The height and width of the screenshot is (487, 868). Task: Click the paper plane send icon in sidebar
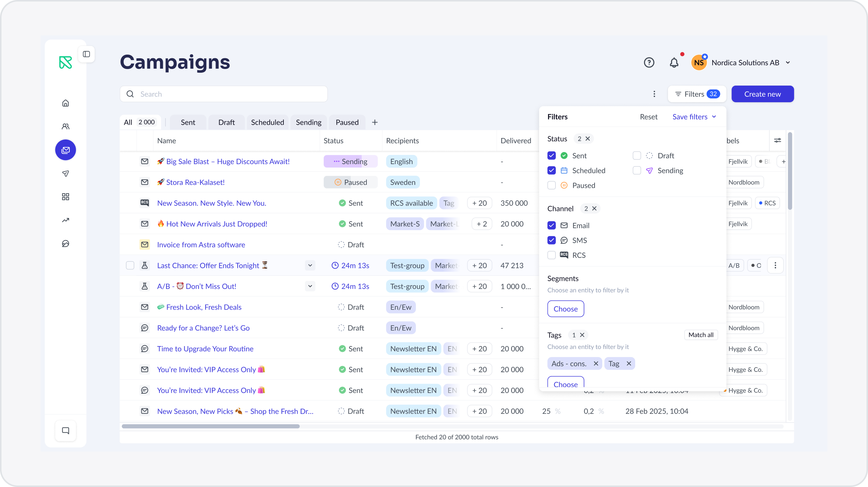[66, 173]
